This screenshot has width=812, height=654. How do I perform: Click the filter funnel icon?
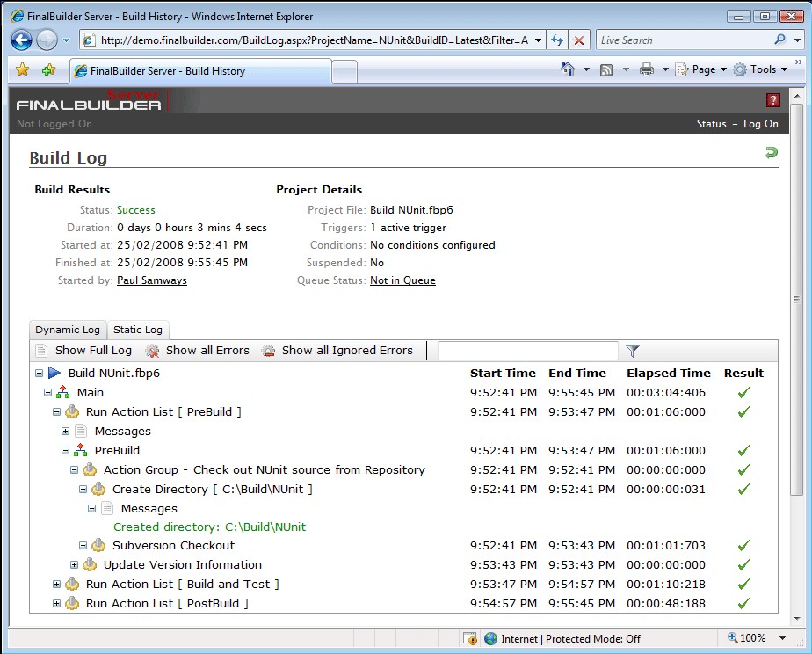pos(633,351)
